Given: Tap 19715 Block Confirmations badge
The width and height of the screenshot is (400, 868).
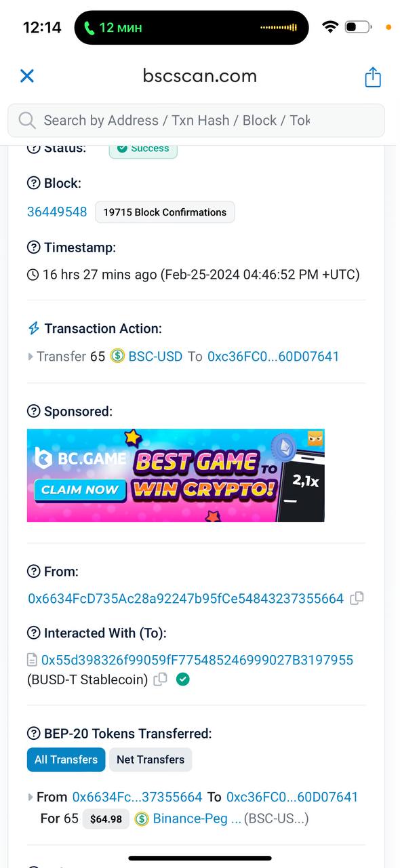Looking at the screenshot, I should (165, 212).
